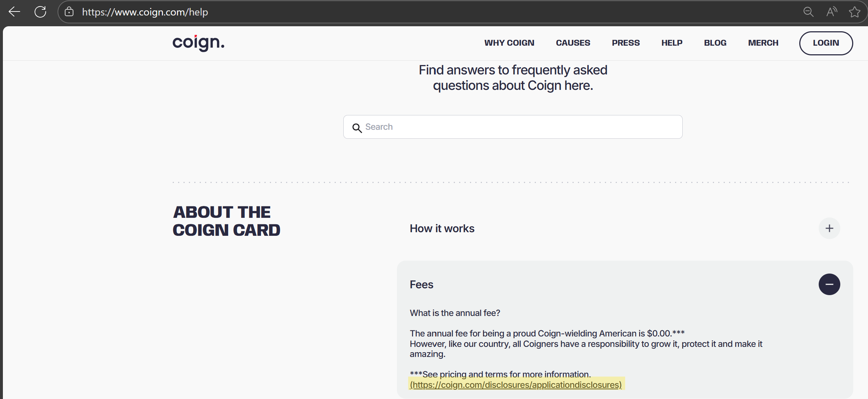Screen dimensions: 868x399
Task: Collapse the Fees section with minus button
Action: pos(829,284)
